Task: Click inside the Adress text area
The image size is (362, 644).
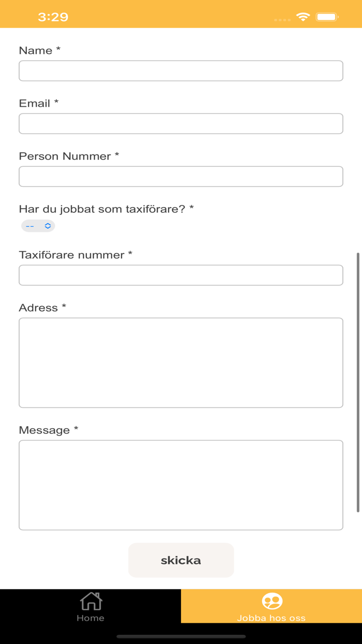Action: coord(181,362)
